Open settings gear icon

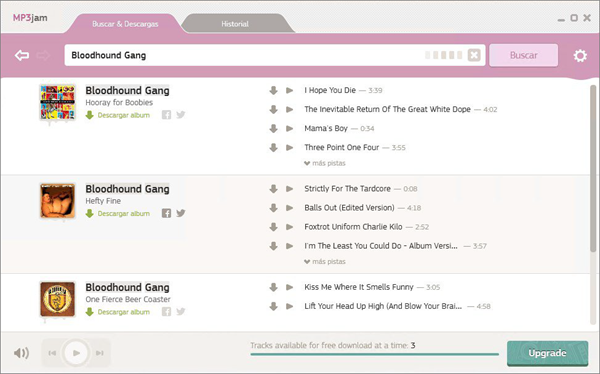[x=580, y=56]
